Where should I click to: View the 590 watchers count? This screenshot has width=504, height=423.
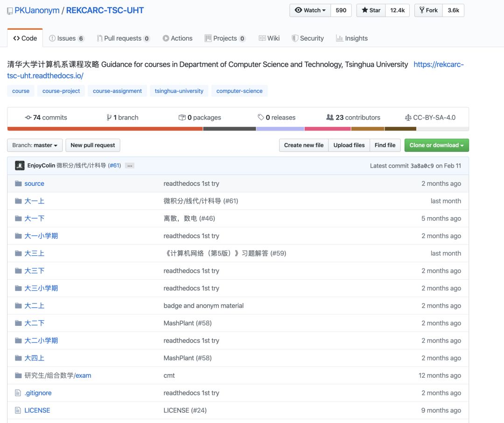pos(341,10)
